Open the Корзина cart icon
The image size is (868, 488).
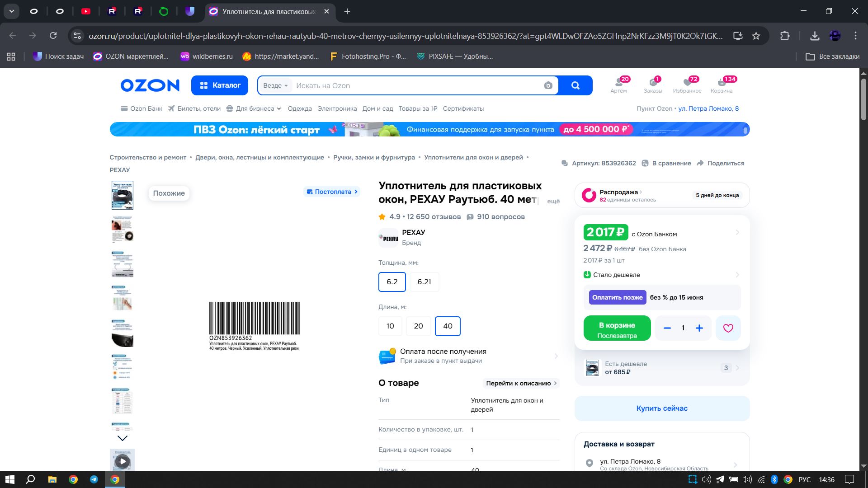[x=721, y=84]
